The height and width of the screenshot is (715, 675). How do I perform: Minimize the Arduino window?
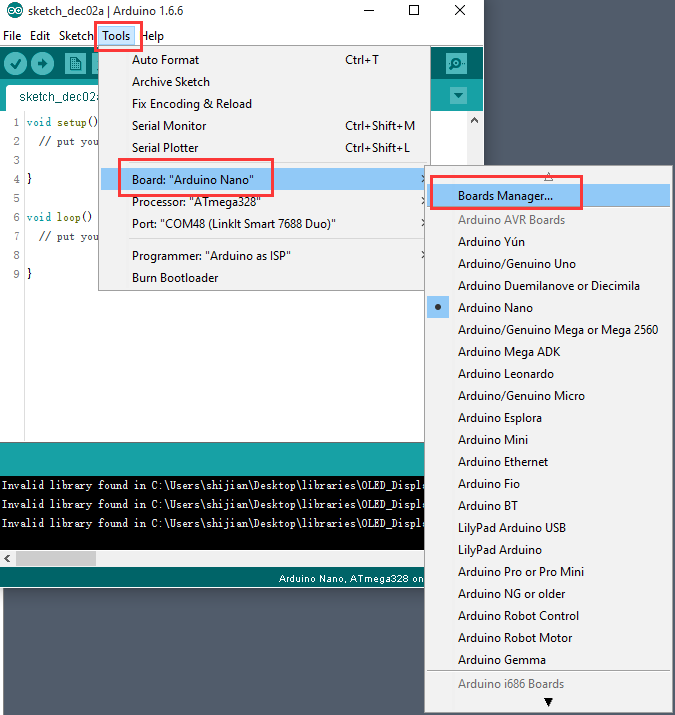[x=369, y=10]
